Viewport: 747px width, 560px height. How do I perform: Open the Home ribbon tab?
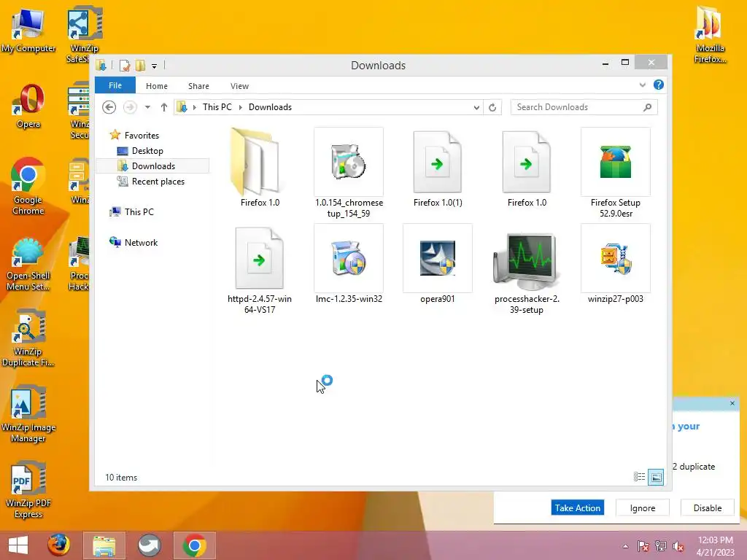(157, 86)
